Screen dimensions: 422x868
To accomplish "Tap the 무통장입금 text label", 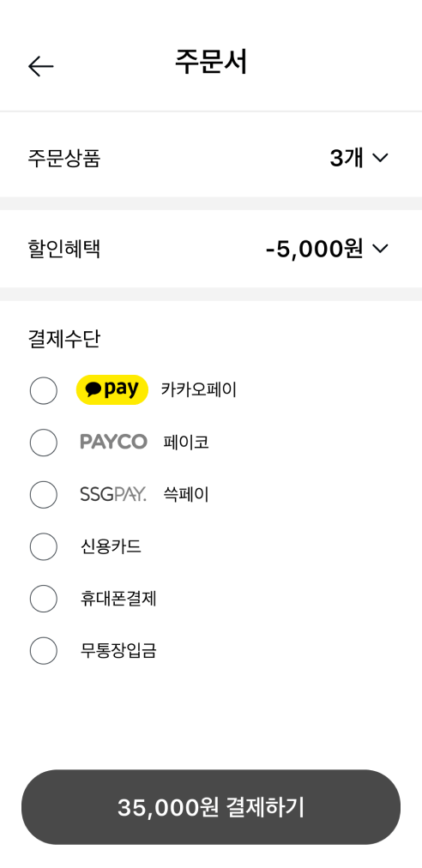I will pos(118,650).
